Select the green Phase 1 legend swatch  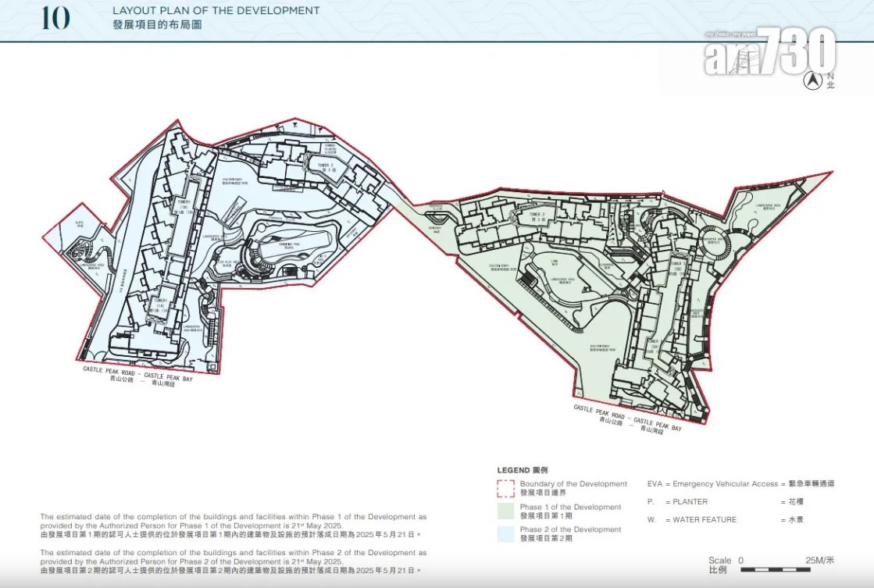[505, 511]
